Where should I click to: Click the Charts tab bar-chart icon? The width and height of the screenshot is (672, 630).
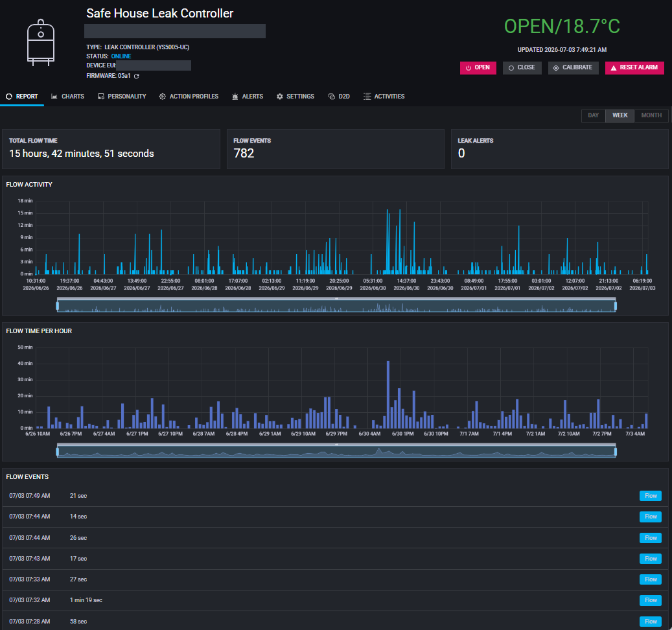(54, 97)
